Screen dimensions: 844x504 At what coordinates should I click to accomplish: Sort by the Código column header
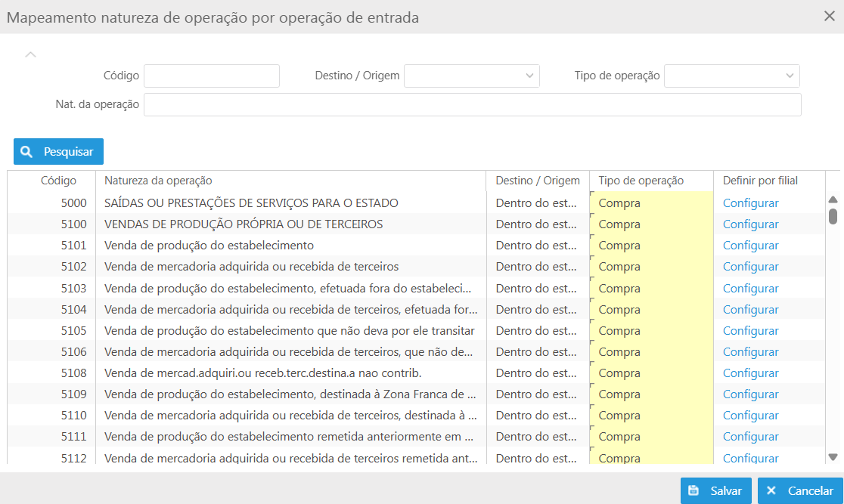59,181
